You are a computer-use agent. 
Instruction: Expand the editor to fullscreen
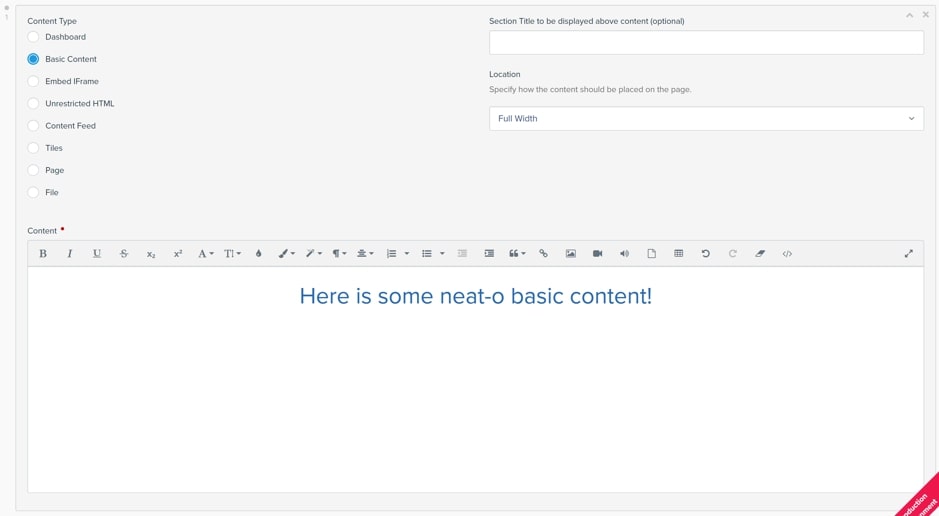(908, 254)
